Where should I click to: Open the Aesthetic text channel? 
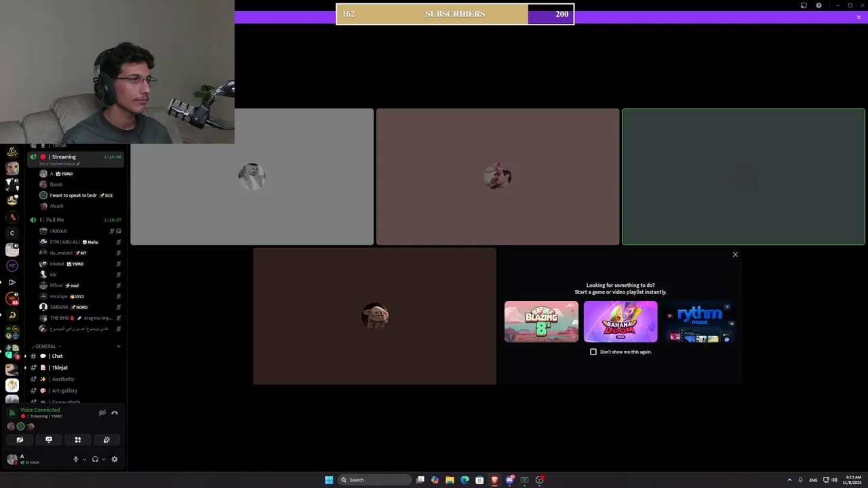click(75, 379)
